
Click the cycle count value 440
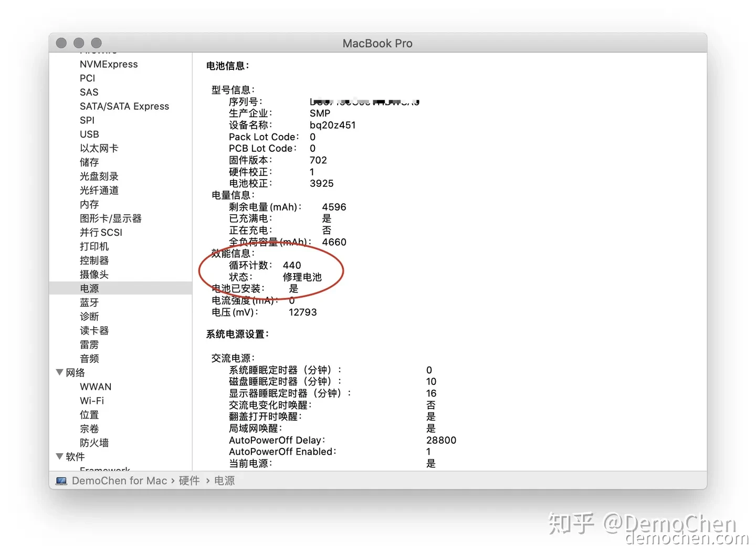[292, 265]
